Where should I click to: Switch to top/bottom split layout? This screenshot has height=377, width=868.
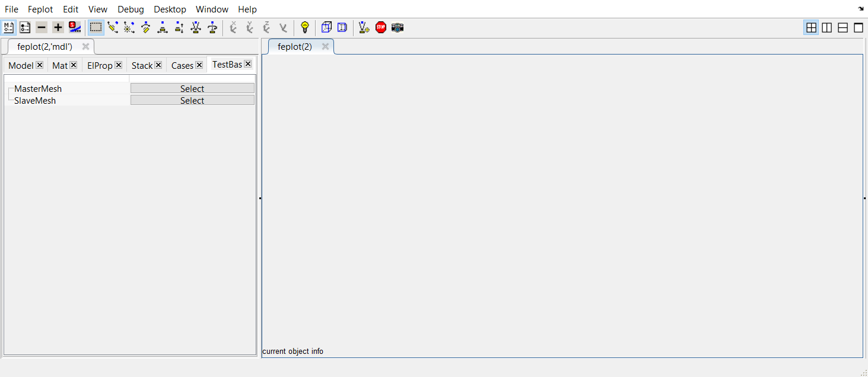coord(842,27)
